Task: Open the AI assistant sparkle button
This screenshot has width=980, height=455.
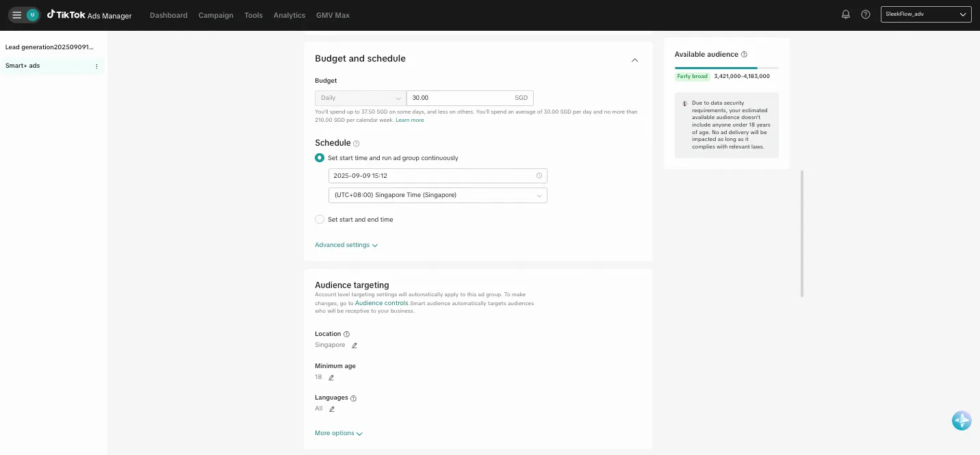Action: (962, 421)
